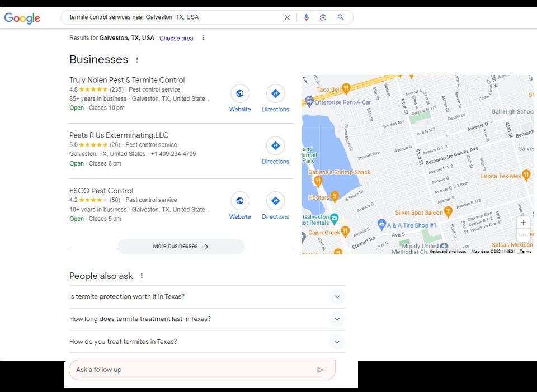The width and height of the screenshot is (537, 392).
Task: Click Galveston Rentals camera pin on map
Action: pos(335,218)
